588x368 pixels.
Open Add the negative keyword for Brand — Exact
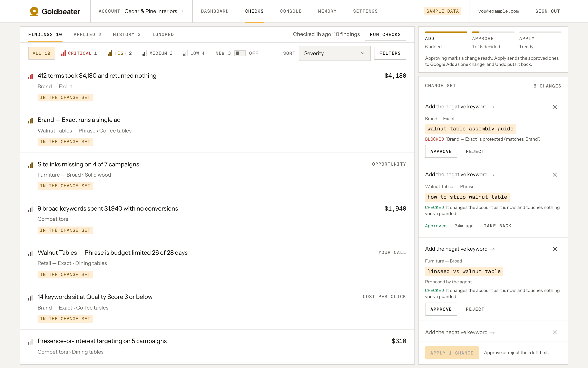[x=460, y=107]
